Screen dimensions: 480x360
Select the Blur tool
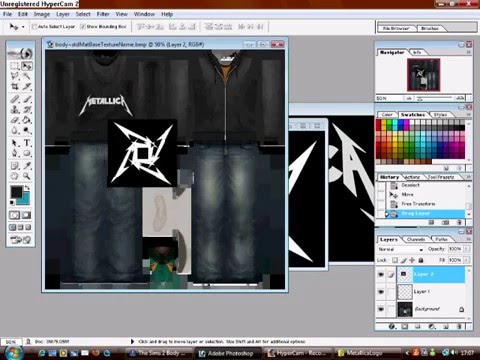click(14, 130)
